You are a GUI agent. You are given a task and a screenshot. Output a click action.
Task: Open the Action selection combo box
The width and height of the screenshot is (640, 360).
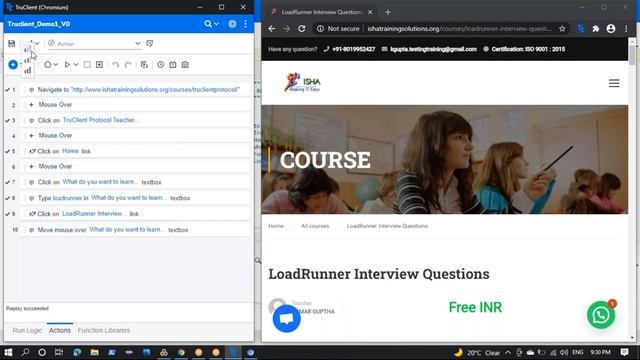(x=94, y=43)
